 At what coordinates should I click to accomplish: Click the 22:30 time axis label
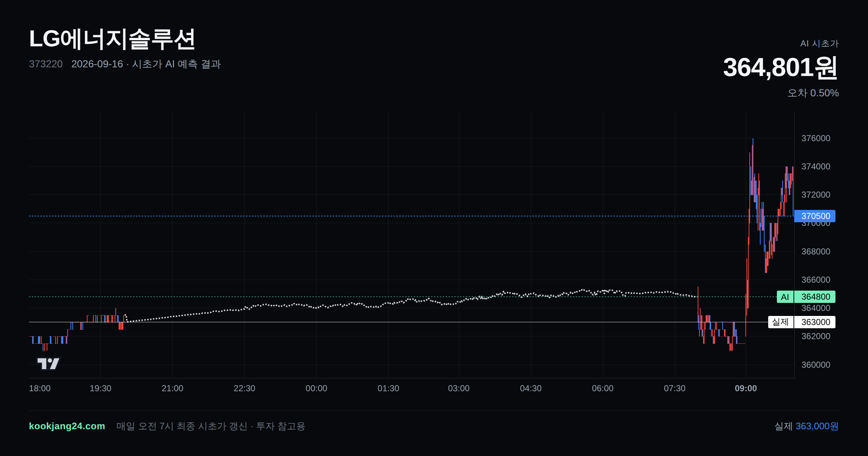pos(244,388)
